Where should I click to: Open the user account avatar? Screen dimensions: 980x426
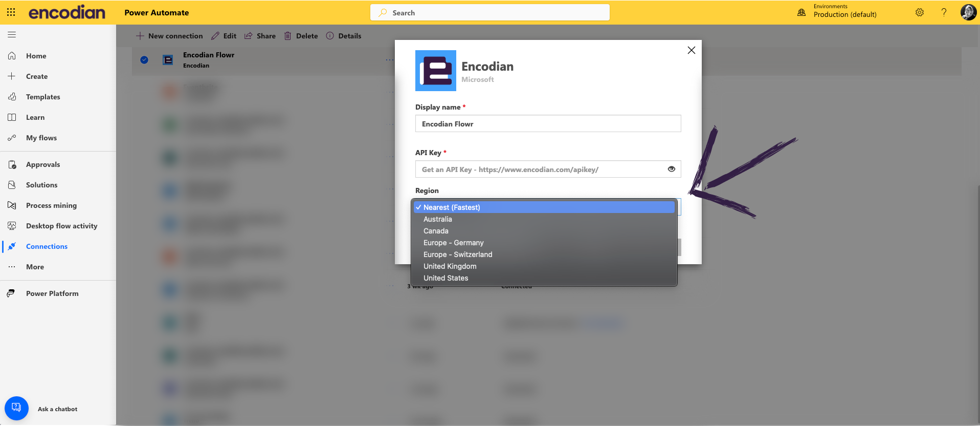968,12
